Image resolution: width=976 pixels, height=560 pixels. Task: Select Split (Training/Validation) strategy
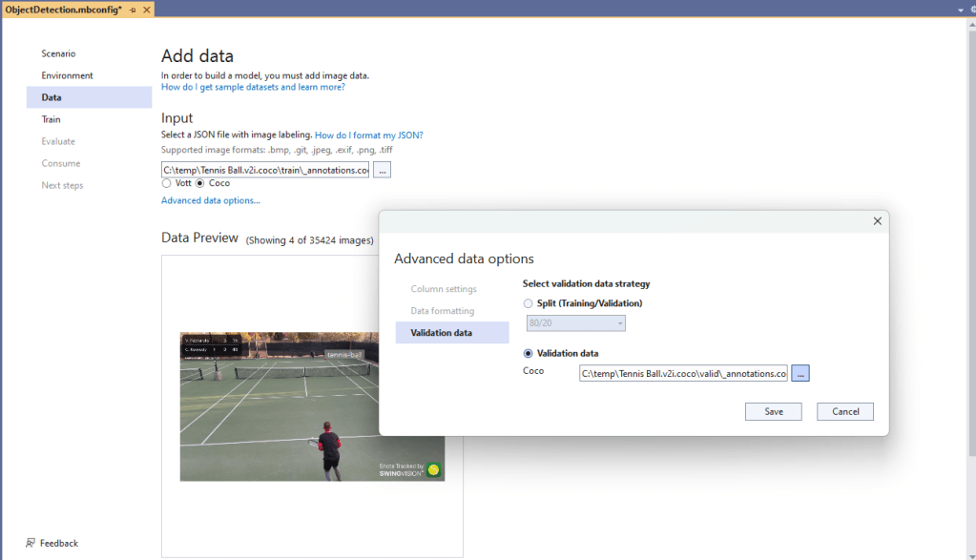[x=529, y=303]
